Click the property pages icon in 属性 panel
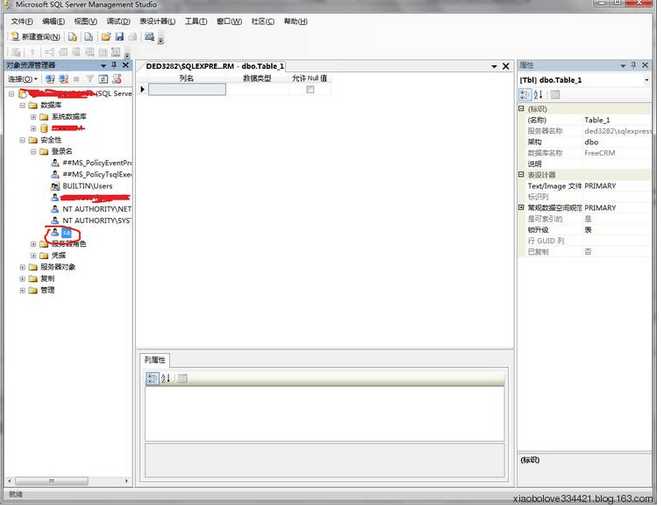The image size is (661, 506). [x=555, y=94]
